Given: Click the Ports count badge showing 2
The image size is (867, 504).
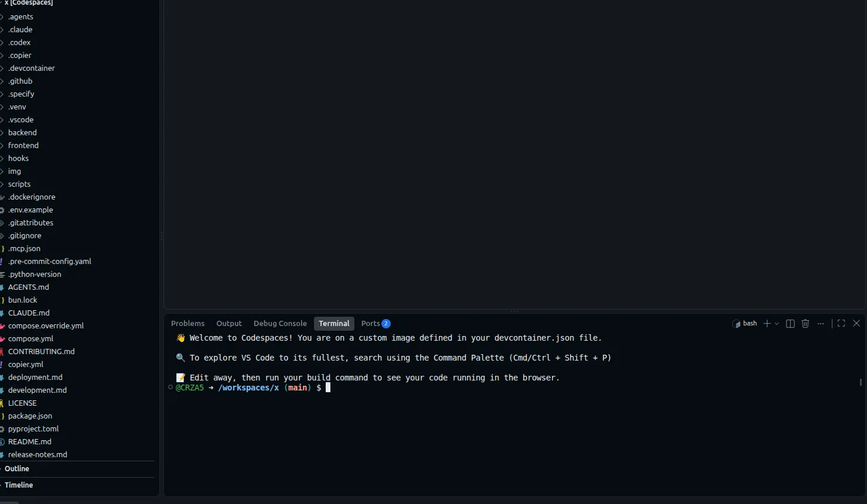Looking at the screenshot, I should click(386, 324).
